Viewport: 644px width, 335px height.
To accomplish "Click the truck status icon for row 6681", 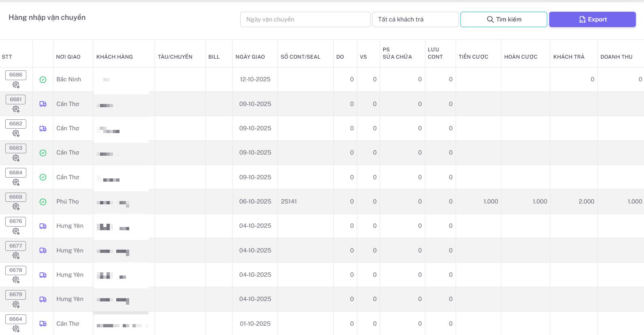I will [x=43, y=104].
